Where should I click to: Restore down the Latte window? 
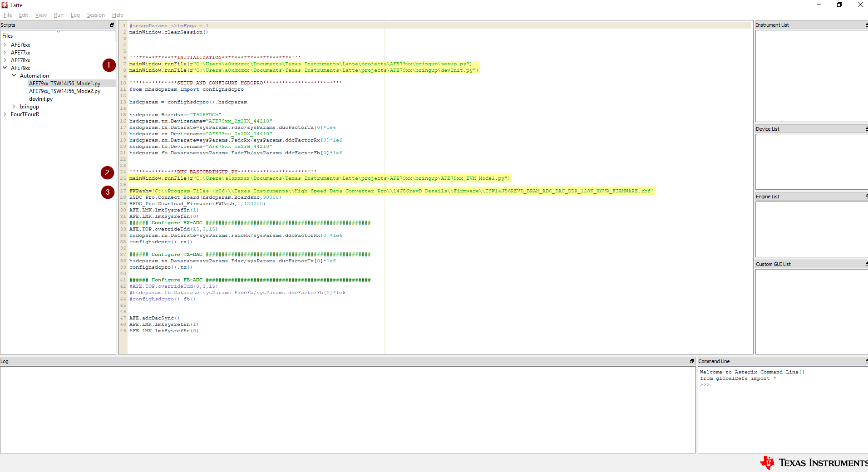839,5
